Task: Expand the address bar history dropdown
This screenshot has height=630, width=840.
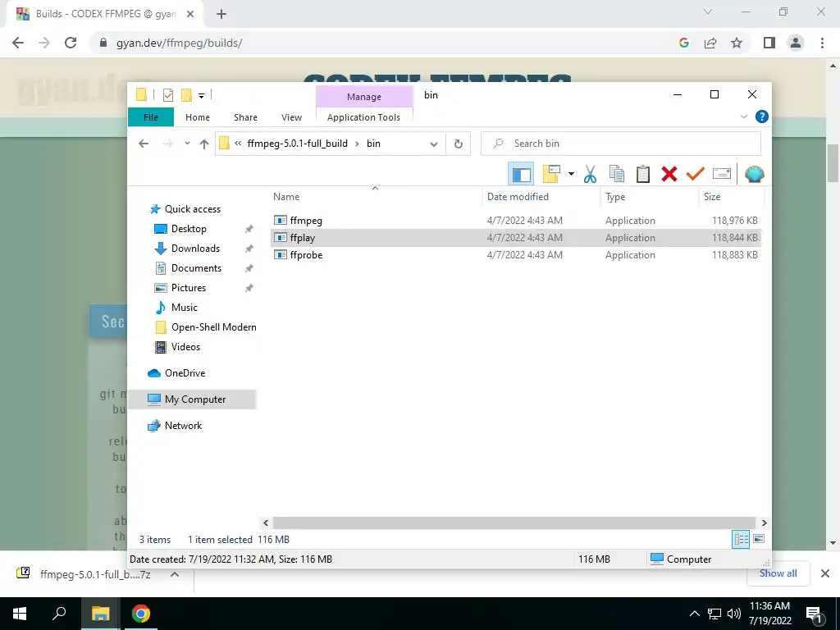Action: pyautogui.click(x=434, y=144)
